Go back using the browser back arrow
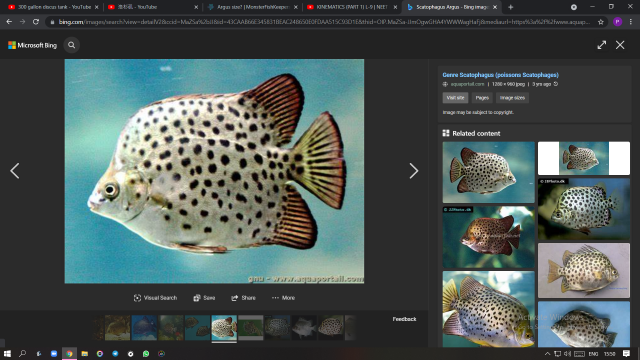 pos(9,22)
